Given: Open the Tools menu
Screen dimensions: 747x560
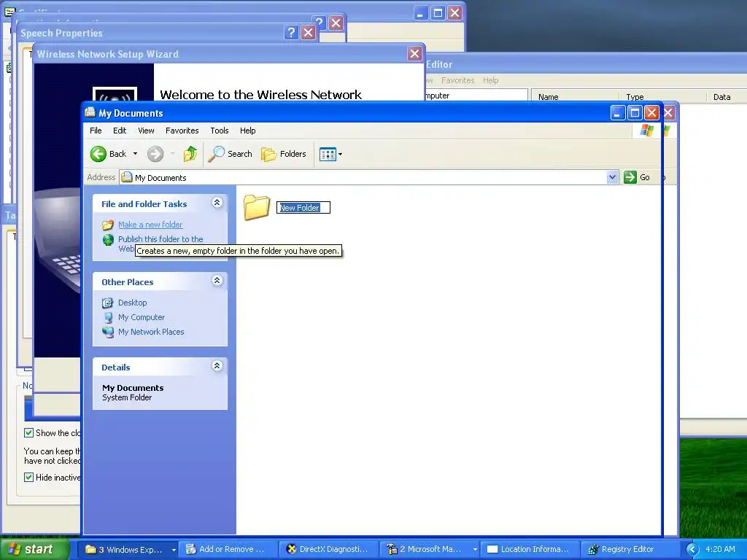Looking at the screenshot, I should pos(220,131).
